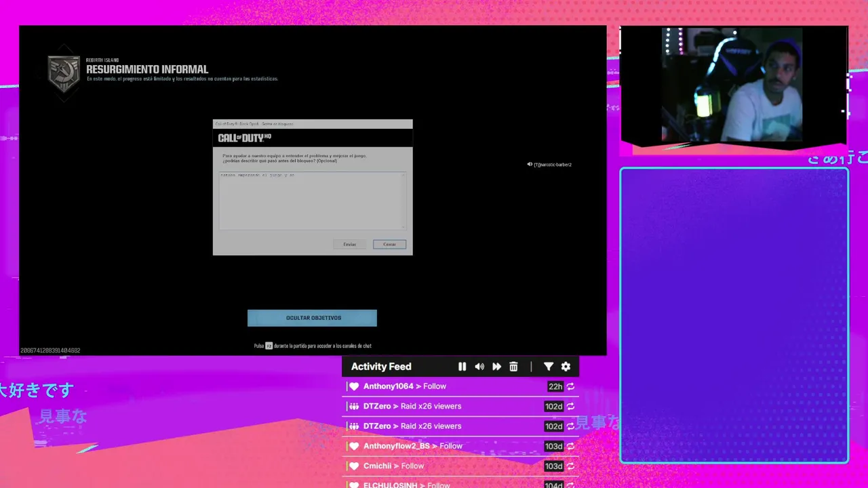Click the '¿podrías describir qué pasó' prompt text
The image size is (868, 488).
pos(279,161)
